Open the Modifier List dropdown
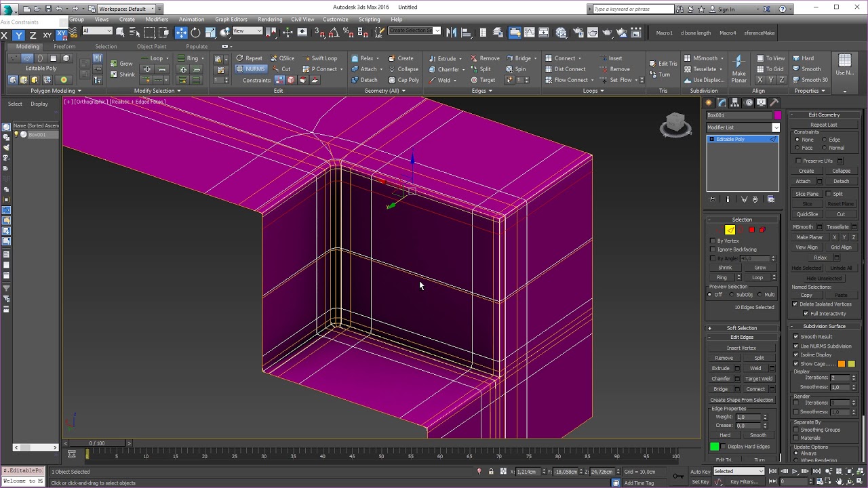 pos(743,127)
